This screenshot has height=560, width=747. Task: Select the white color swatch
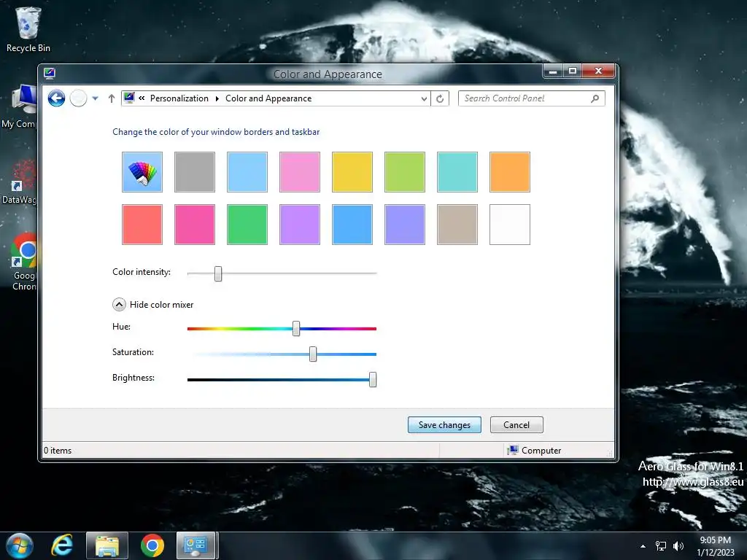coord(510,225)
